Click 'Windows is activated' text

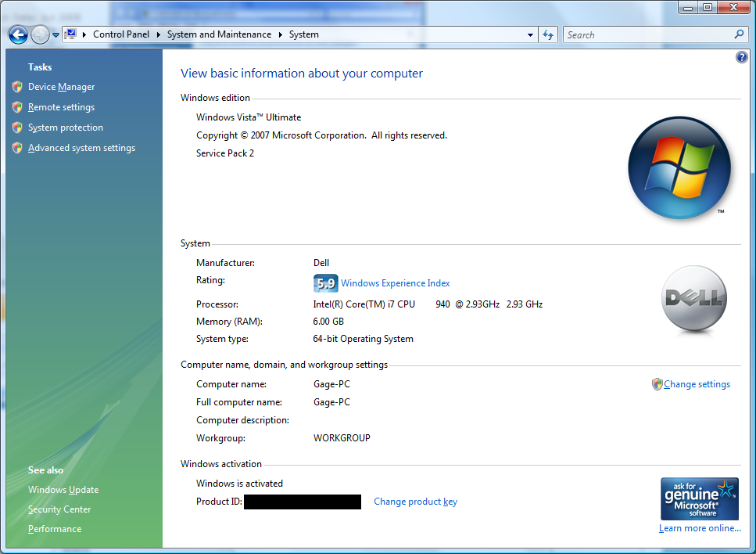click(x=239, y=484)
